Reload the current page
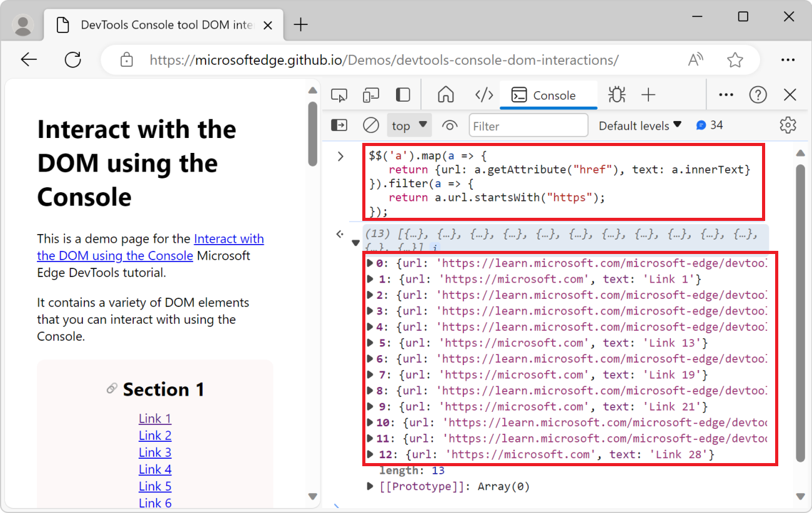Screen dimensions: 812x513 [x=72, y=59]
